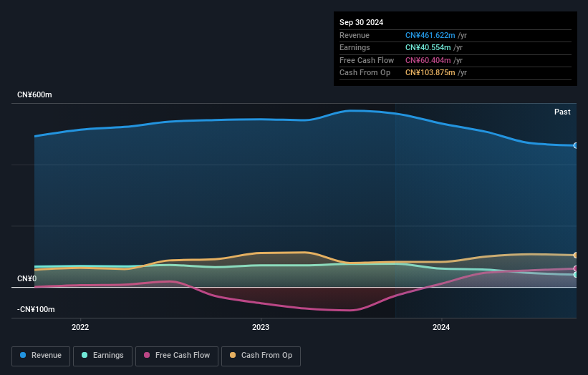Click the Cash From Op endpoint marker
Image resolution: width=588 pixels, height=375 pixels.
576,255
